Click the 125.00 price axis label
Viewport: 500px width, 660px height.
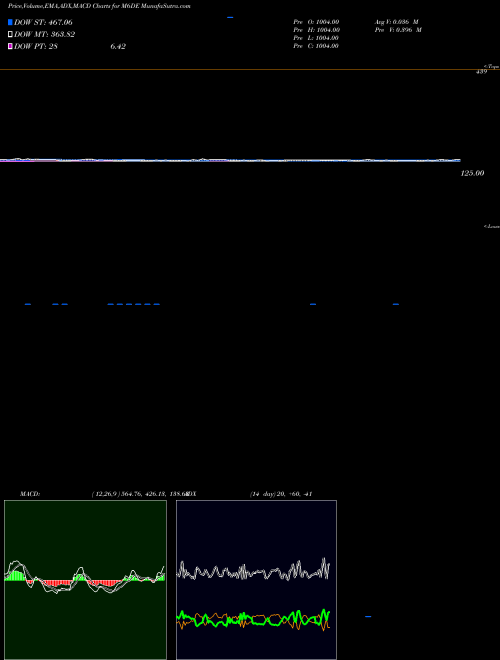(472, 173)
